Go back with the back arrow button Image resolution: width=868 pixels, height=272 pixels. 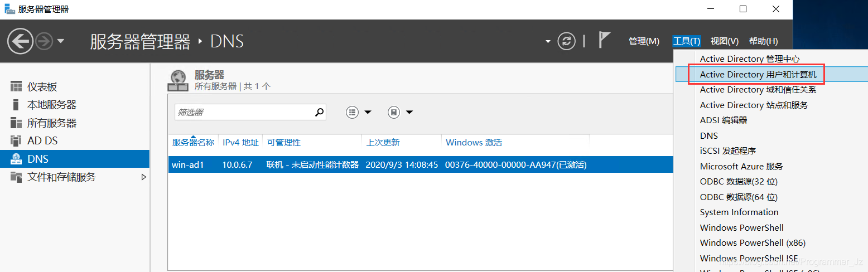pyautogui.click(x=20, y=41)
